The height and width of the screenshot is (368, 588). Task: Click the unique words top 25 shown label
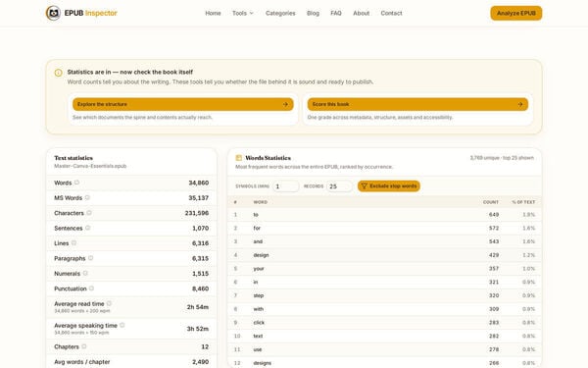point(502,158)
